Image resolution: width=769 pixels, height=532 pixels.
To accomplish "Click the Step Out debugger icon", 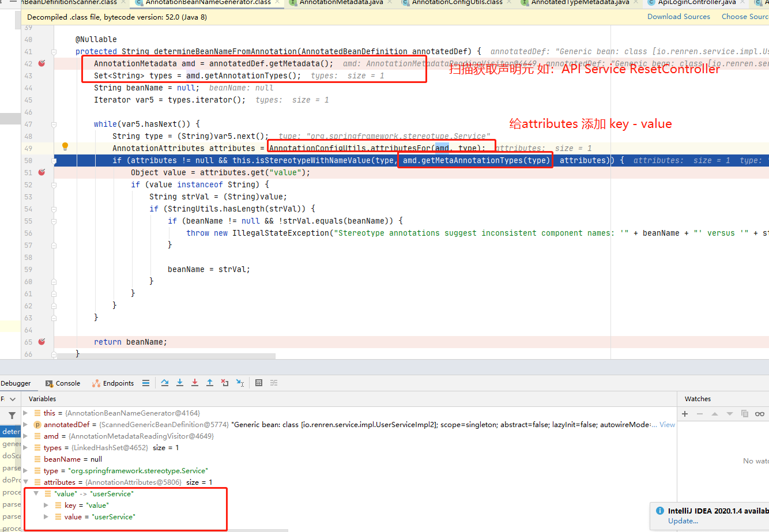I will coord(210,382).
